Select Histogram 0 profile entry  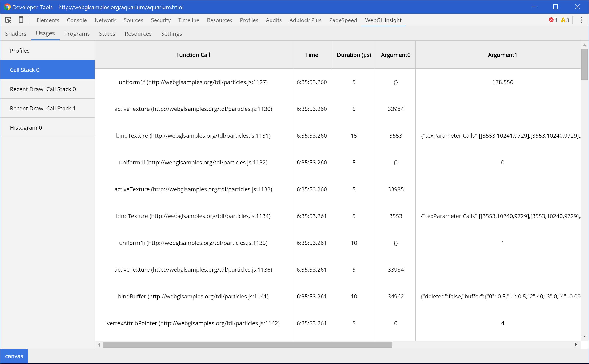click(26, 127)
